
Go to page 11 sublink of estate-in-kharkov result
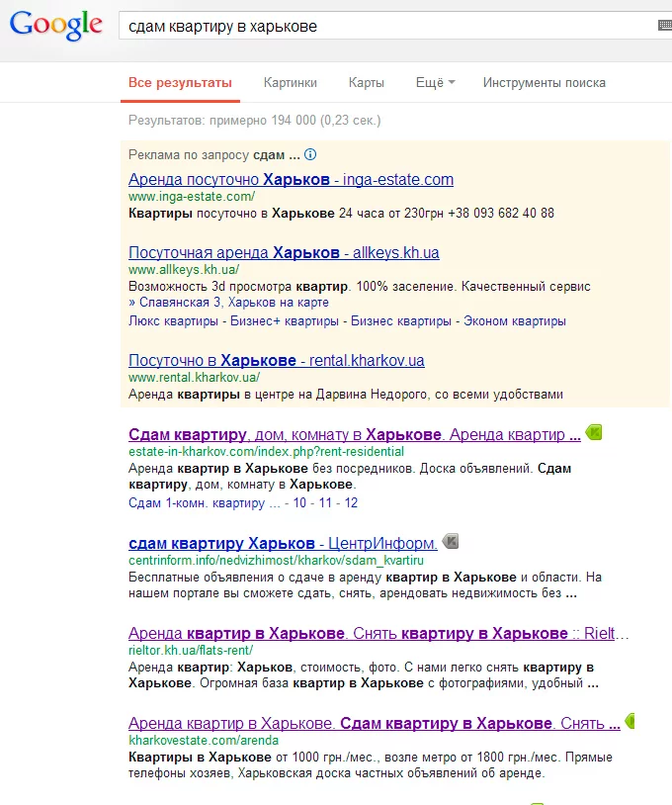pyautogui.click(x=325, y=502)
